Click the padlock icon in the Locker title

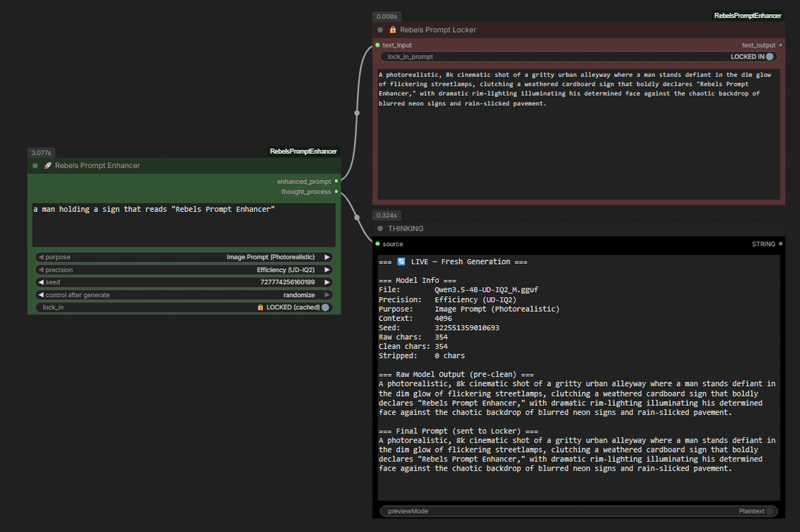[x=393, y=30]
